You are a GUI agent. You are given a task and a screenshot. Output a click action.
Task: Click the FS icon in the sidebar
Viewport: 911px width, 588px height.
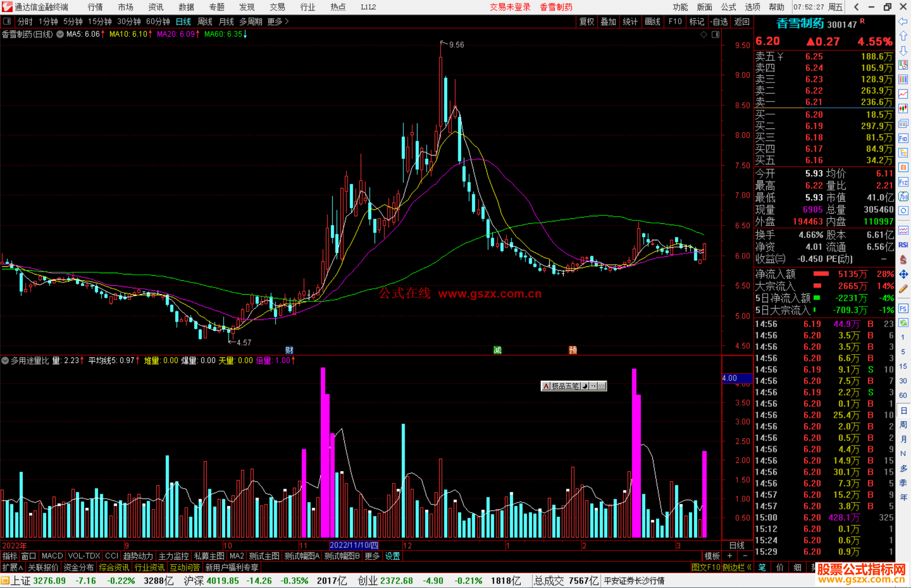click(x=903, y=309)
